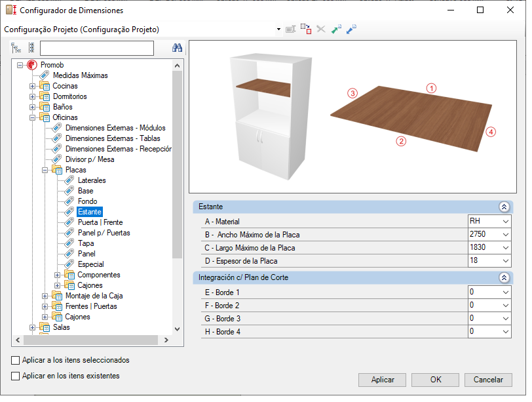Viewport: 532px width, 402px height.
Task: Click the collapse tree icon beside search
Action: pos(31,48)
